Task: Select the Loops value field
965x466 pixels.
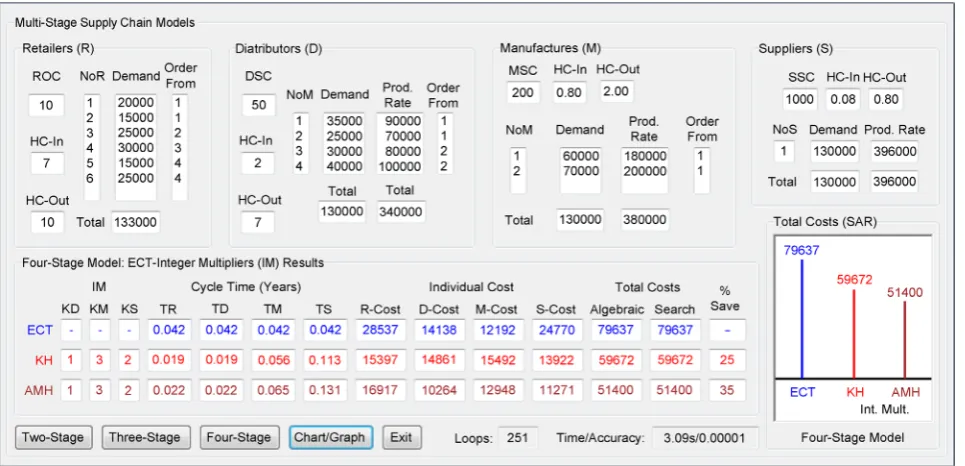Action: tap(518, 438)
